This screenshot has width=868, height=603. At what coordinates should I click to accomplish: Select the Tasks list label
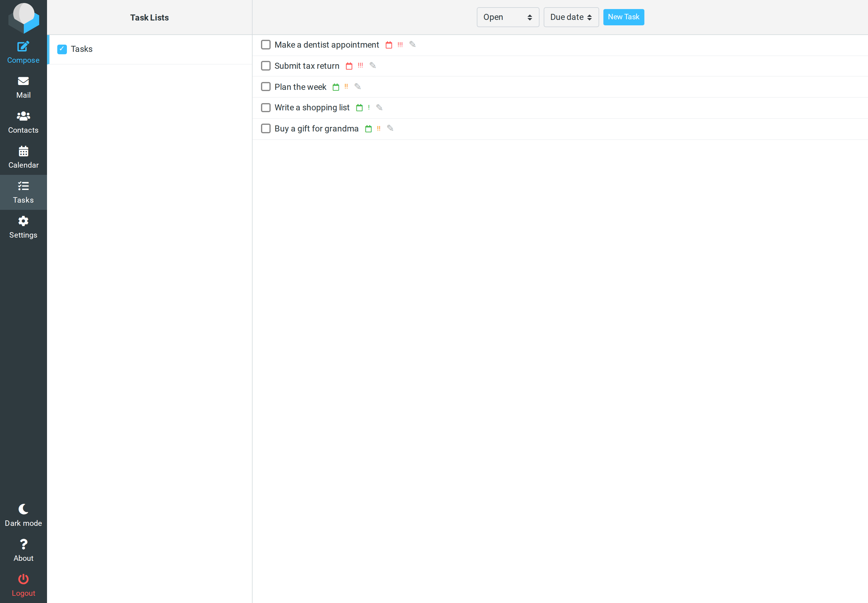coord(82,49)
